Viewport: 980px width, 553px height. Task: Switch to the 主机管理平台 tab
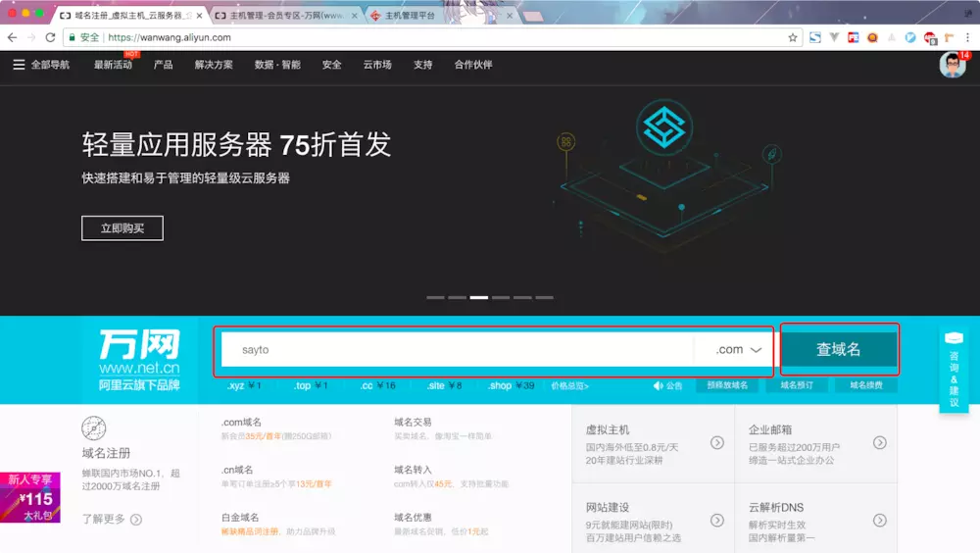pyautogui.click(x=441, y=16)
